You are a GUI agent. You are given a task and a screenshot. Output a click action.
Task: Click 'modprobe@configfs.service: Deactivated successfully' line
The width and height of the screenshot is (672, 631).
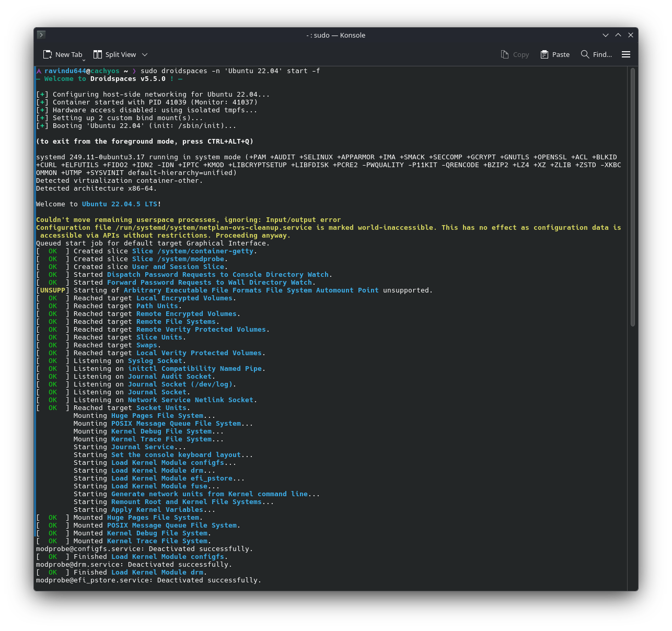tap(144, 549)
